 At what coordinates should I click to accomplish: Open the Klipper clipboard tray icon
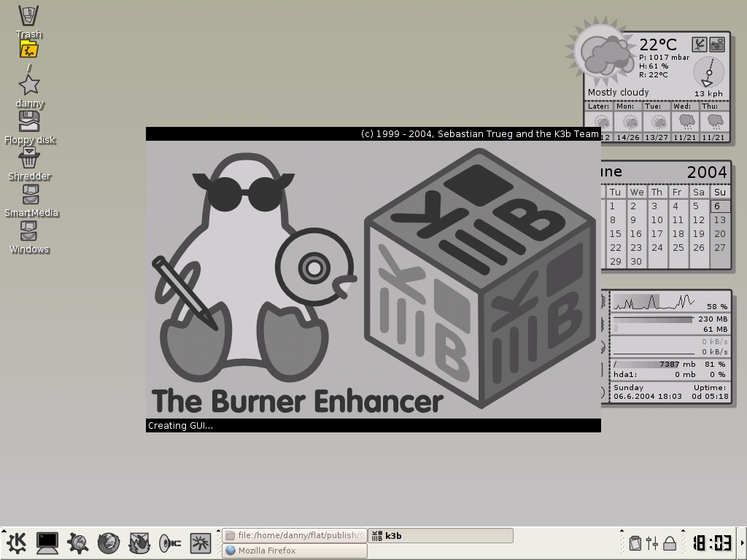635,543
